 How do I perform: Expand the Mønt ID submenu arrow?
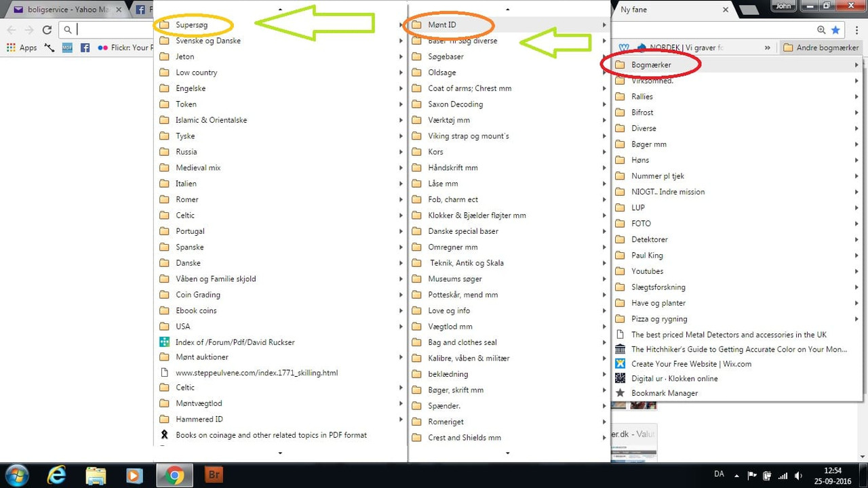[604, 25]
